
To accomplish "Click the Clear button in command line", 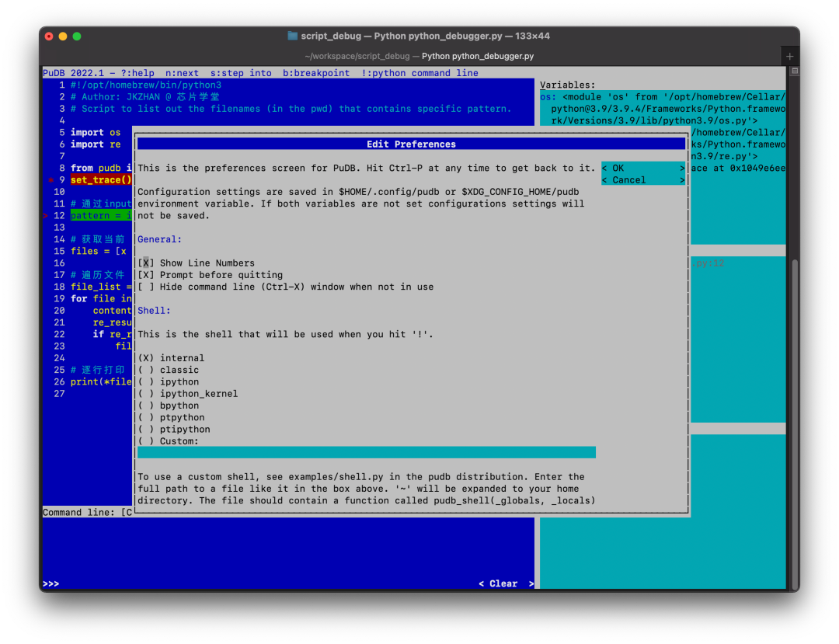I will tap(506, 583).
